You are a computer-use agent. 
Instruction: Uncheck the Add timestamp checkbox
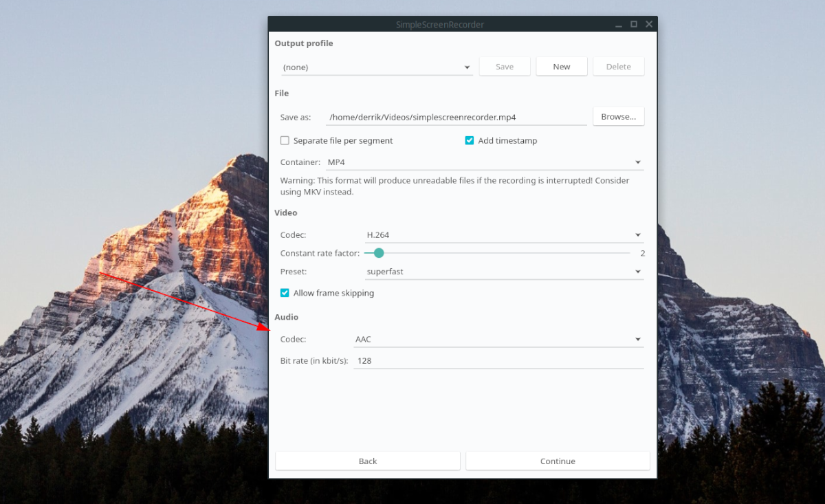coord(470,140)
